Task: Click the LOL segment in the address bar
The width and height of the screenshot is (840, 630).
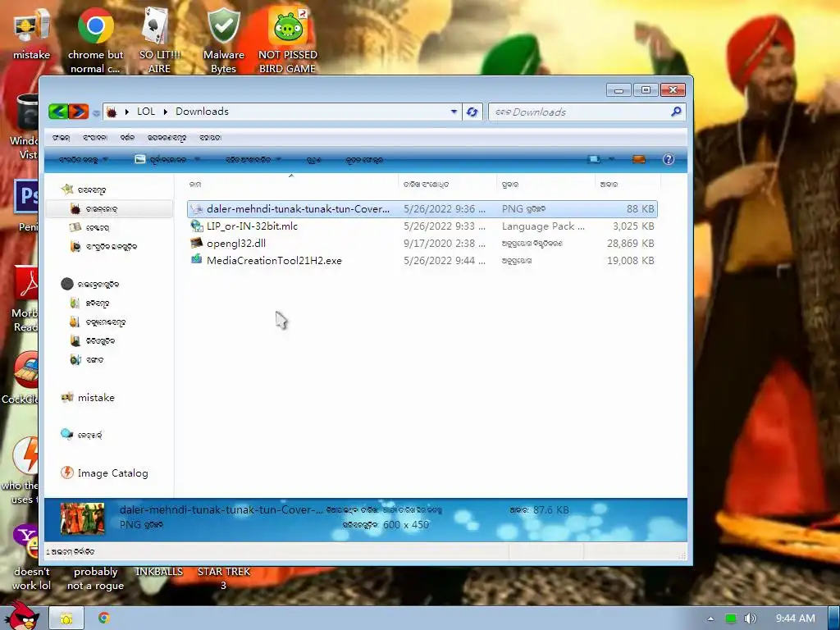Action: tap(146, 112)
